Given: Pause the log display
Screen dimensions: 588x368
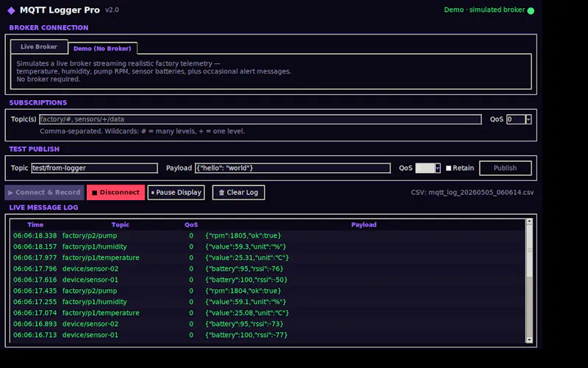Looking at the screenshot, I should (x=176, y=192).
